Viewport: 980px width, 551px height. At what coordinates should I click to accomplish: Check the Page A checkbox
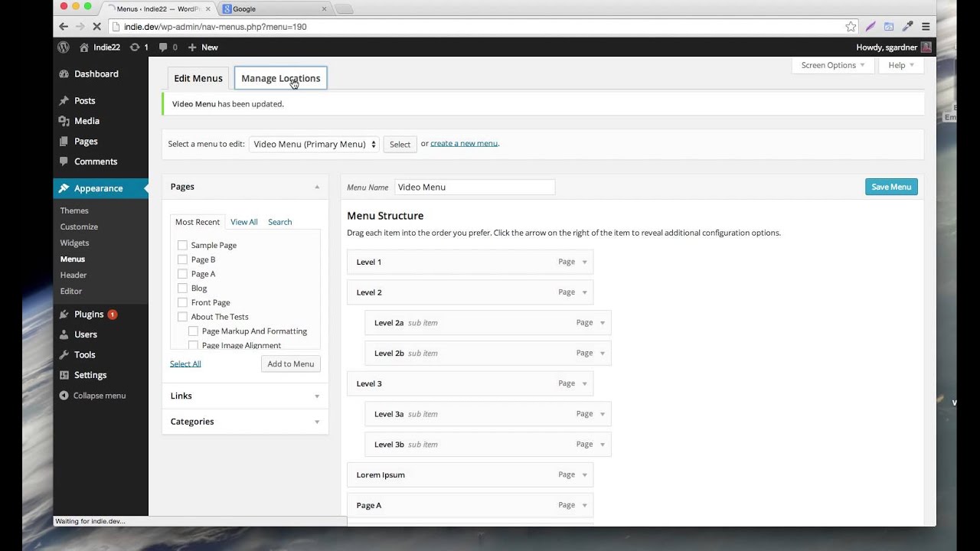click(x=182, y=274)
